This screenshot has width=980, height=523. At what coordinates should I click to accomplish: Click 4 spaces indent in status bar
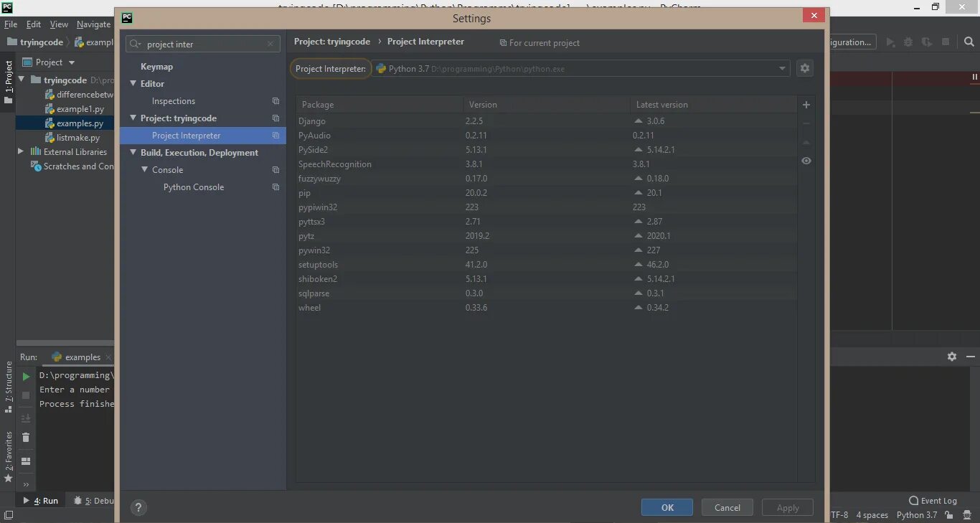tap(872, 514)
